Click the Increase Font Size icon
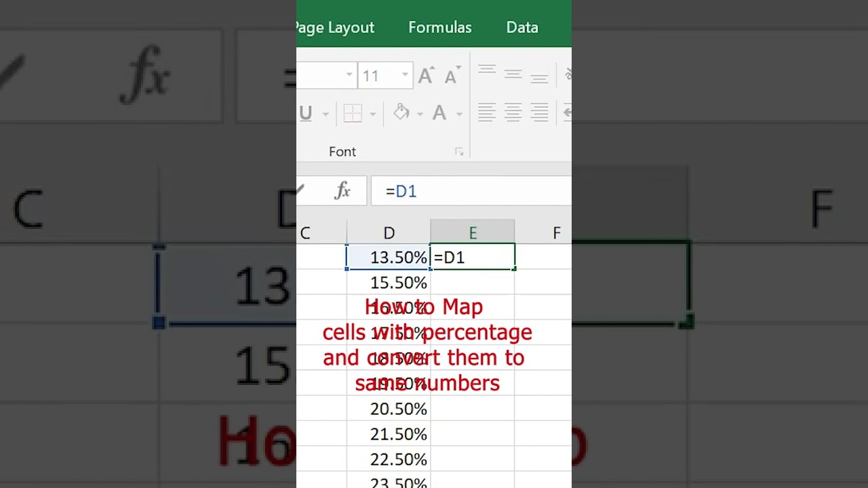The image size is (868, 488). tap(426, 75)
